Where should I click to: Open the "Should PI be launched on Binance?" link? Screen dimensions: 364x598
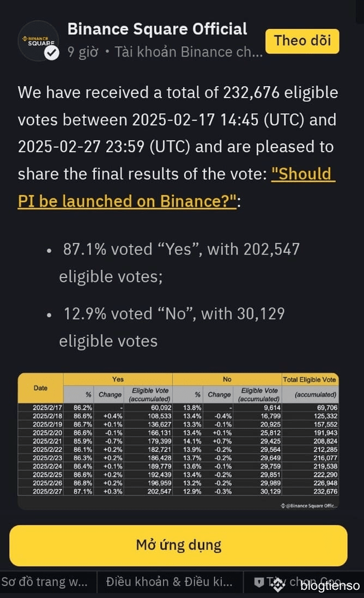tap(177, 188)
